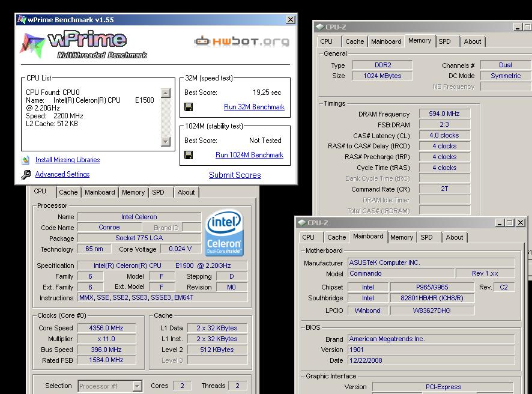Click the wPrime logo icon
532x394 pixels.
pyautogui.click(x=32, y=46)
